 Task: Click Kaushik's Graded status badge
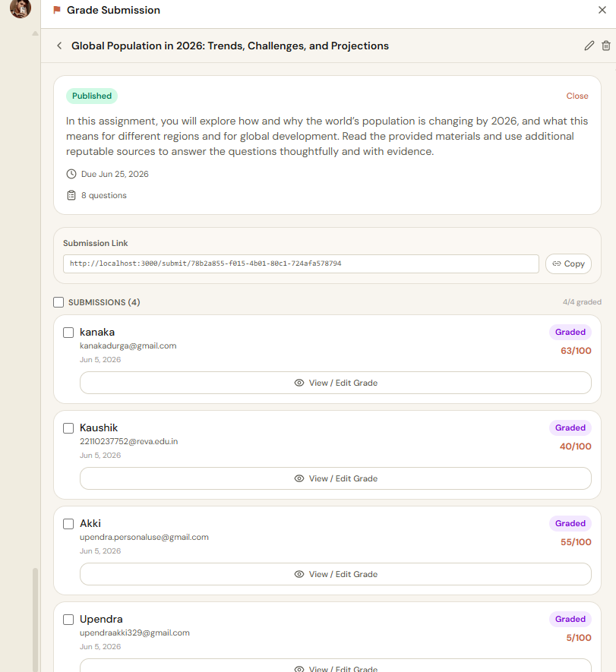coord(570,427)
